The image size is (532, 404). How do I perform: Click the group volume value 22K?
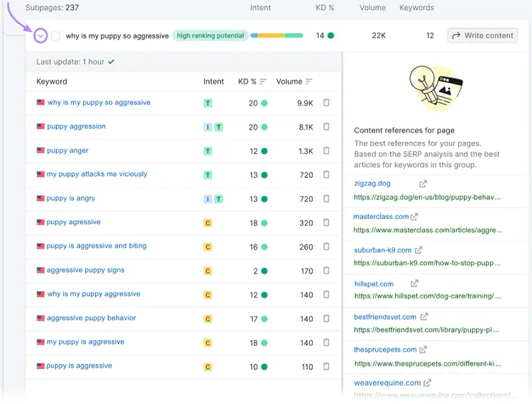click(379, 35)
